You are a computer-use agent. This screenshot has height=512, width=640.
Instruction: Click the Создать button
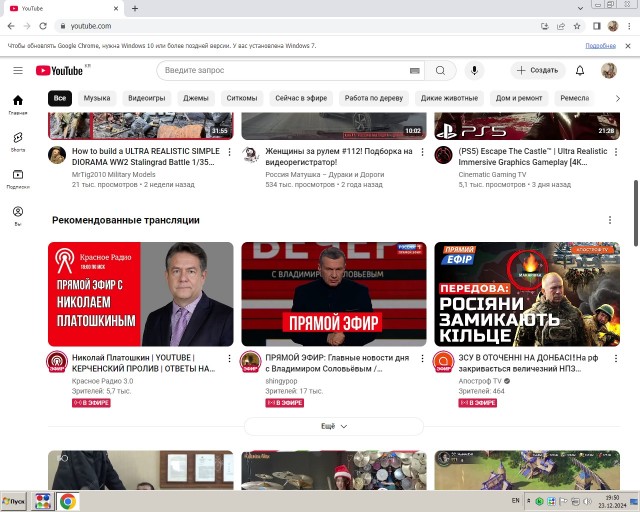pyautogui.click(x=538, y=70)
